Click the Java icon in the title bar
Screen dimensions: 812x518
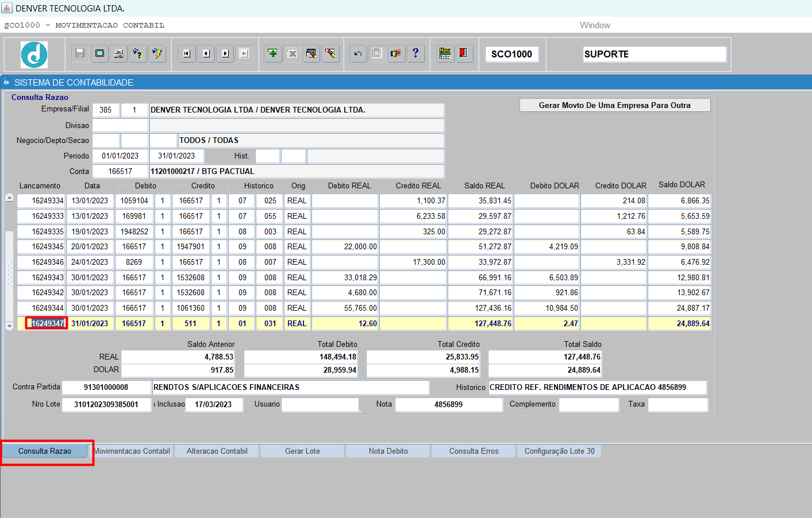[x=6, y=8]
